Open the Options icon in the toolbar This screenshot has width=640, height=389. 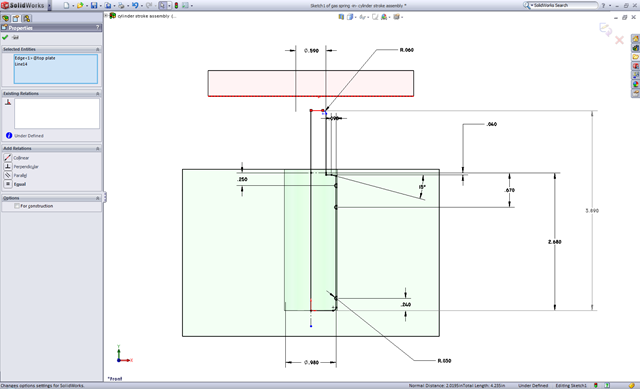coord(185,5)
